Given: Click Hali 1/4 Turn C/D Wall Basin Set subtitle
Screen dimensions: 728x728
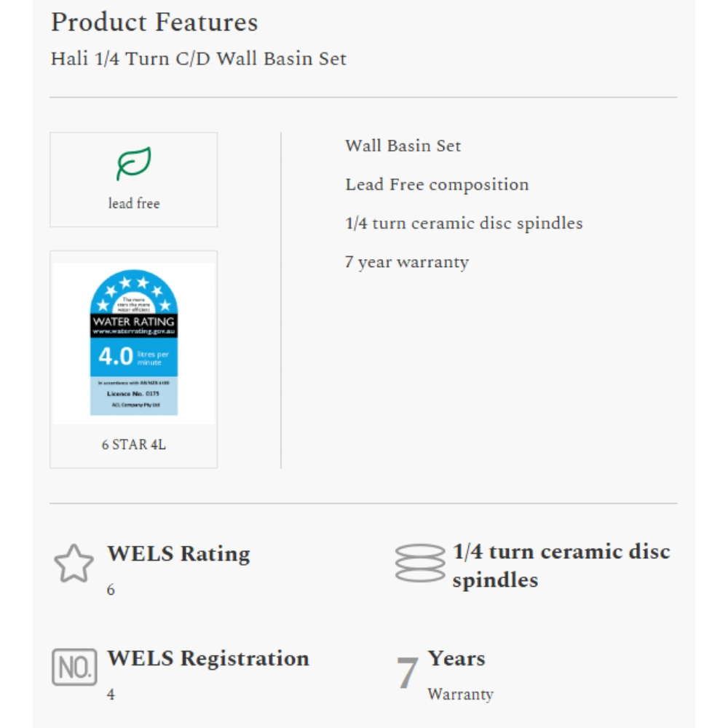Looking at the screenshot, I should [x=199, y=59].
